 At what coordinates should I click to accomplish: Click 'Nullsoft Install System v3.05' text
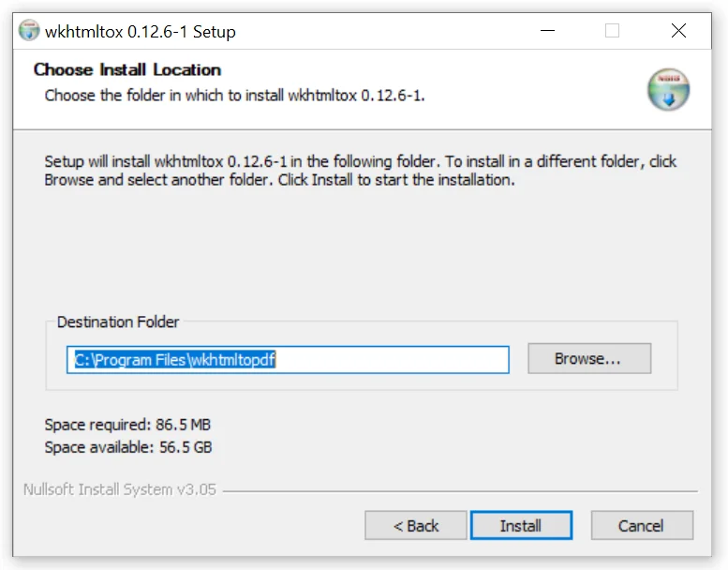(x=120, y=489)
